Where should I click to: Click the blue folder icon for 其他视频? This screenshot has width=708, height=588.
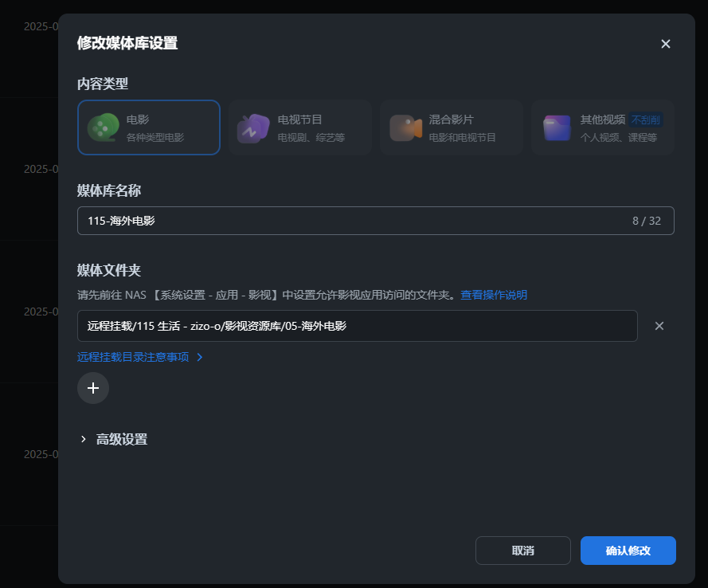pos(557,128)
